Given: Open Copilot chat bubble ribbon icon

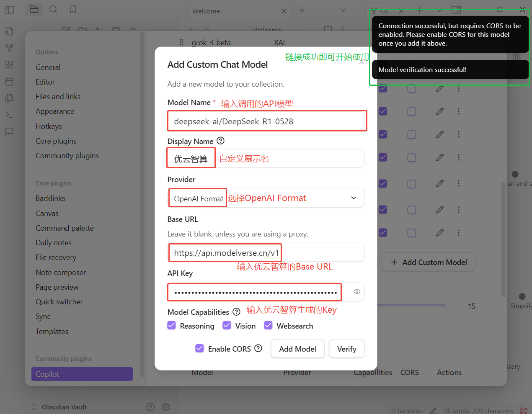Looking at the screenshot, I should [x=9, y=131].
